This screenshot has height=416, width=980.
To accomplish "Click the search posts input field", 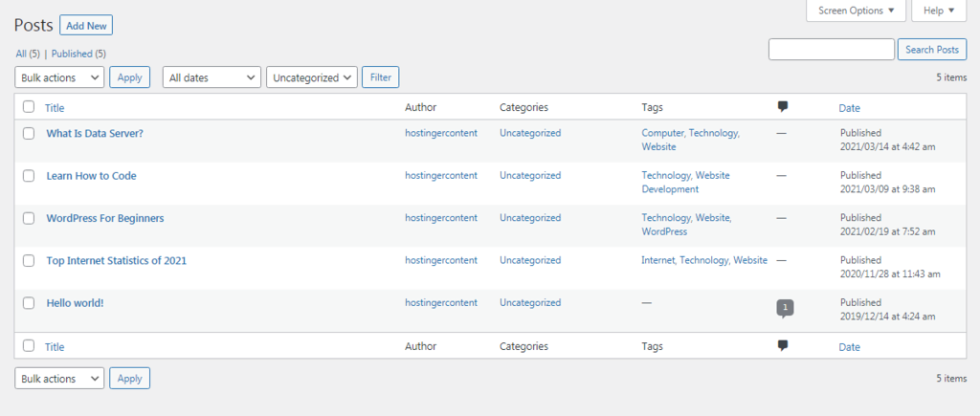I will (831, 50).
